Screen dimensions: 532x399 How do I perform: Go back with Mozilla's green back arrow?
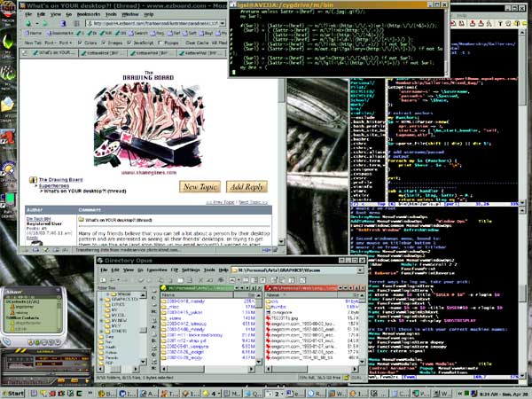pos(28,23)
